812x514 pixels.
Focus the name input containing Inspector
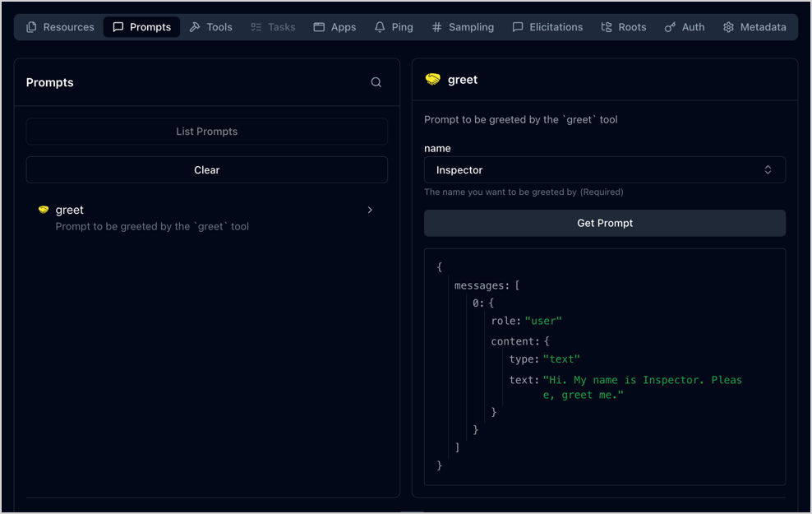[x=604, y=170]
